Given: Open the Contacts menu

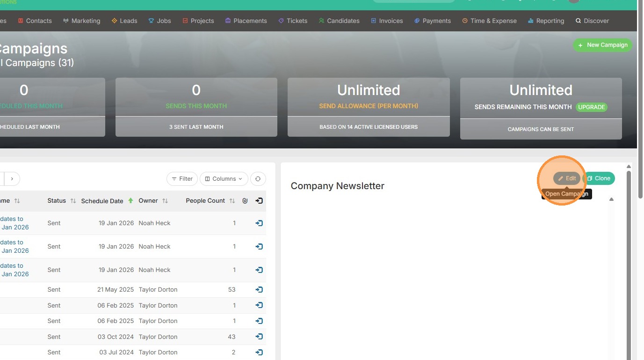Looking at the screenshot, I should click(x=35, y=21).
